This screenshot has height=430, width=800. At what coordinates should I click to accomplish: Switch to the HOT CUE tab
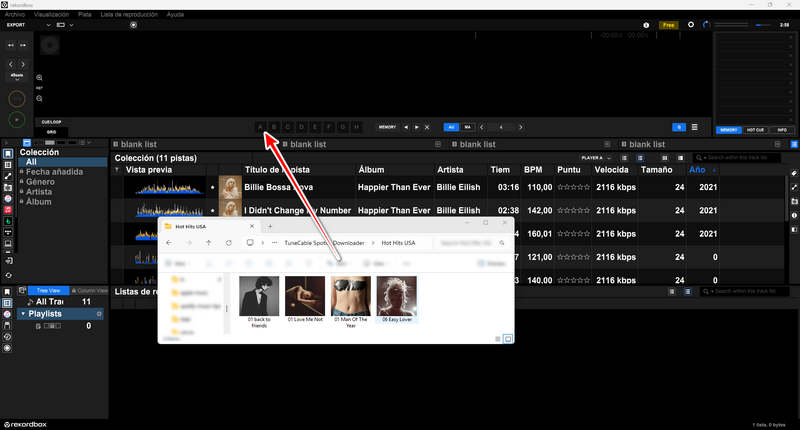pos(755,130)
